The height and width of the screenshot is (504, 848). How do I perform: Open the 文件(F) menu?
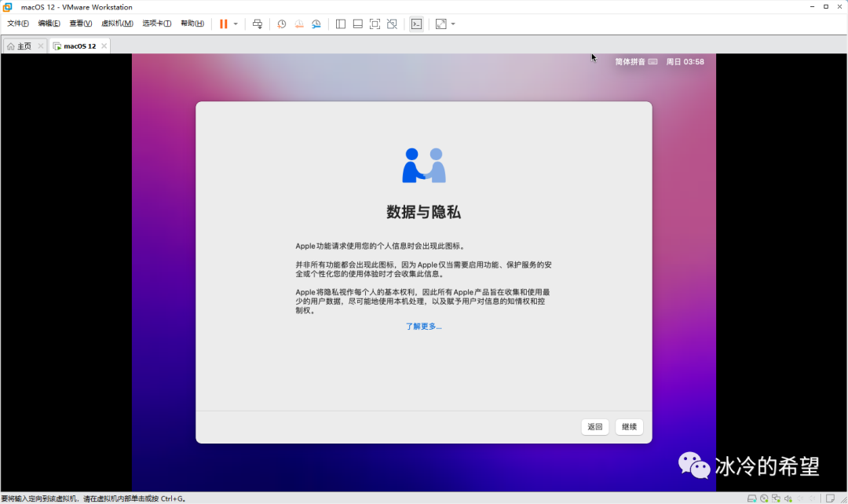[18, 24]
